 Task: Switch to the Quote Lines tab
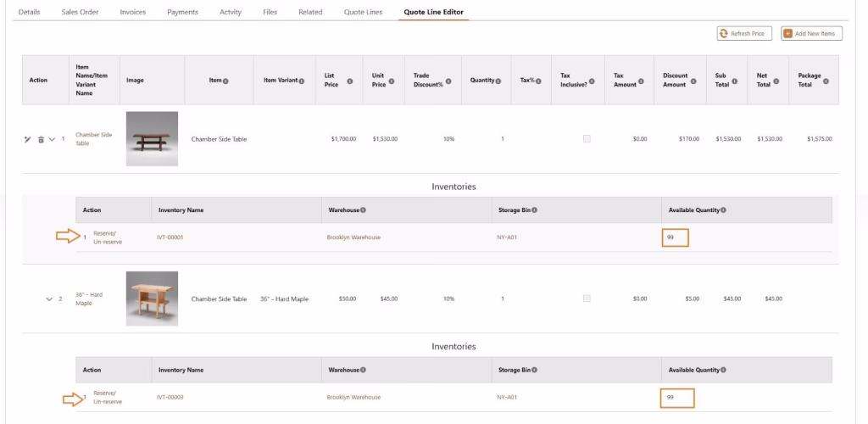[363, 12]
